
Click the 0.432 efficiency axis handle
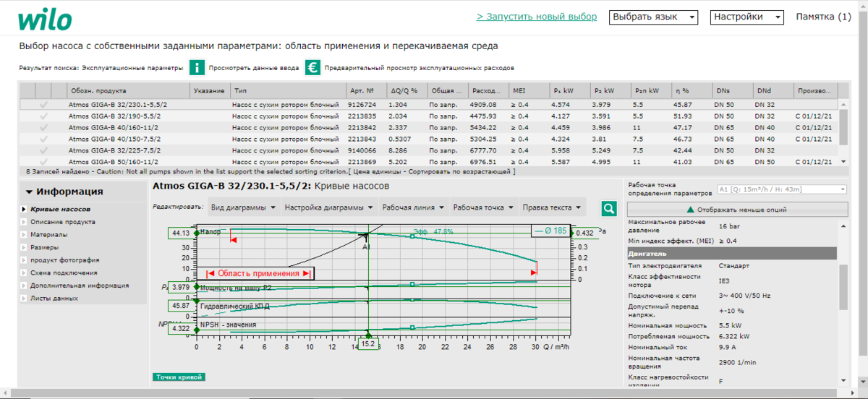(584, 233)
